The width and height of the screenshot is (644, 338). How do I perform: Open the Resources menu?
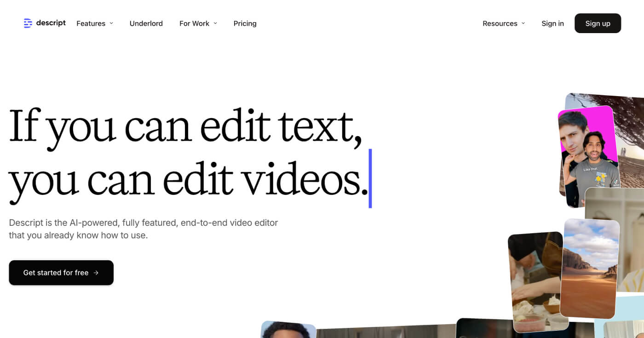coord(500,23)
